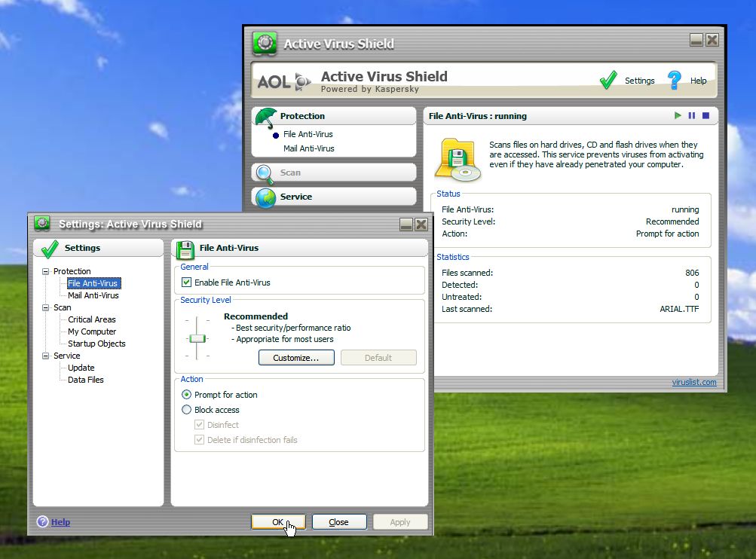756x559 pixels.
Task: Select File Anti-Virus in the settings tree
Action: pos(93,283)
